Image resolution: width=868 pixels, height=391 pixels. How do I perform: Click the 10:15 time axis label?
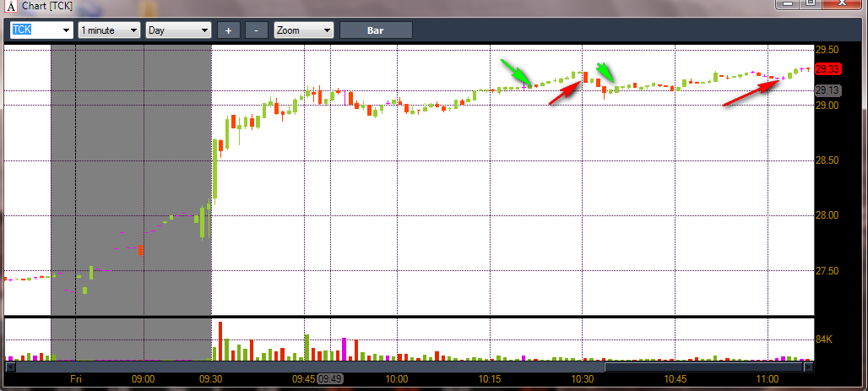coord(490,379)
